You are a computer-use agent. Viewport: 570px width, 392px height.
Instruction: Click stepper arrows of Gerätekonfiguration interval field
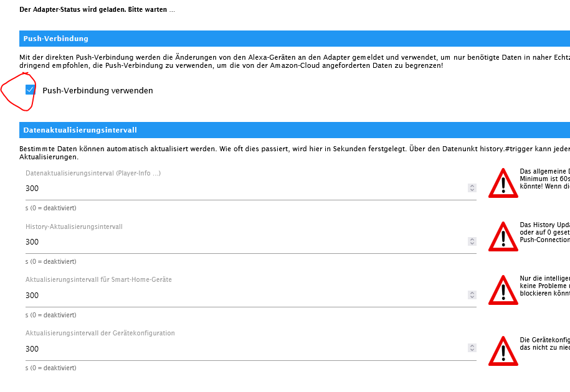[x=472, y=348]
